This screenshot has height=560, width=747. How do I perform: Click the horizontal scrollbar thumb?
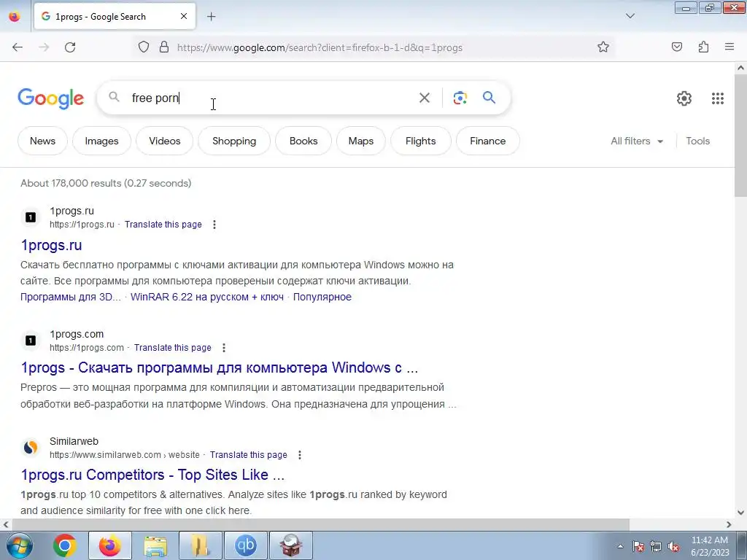pyautogui.click(x=320, y=524)
